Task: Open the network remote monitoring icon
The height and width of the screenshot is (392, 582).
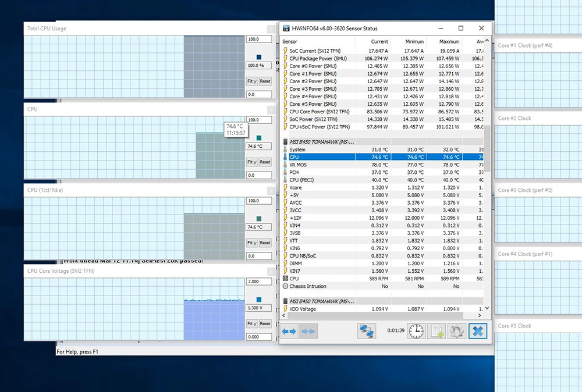Action: click(366, 331)
